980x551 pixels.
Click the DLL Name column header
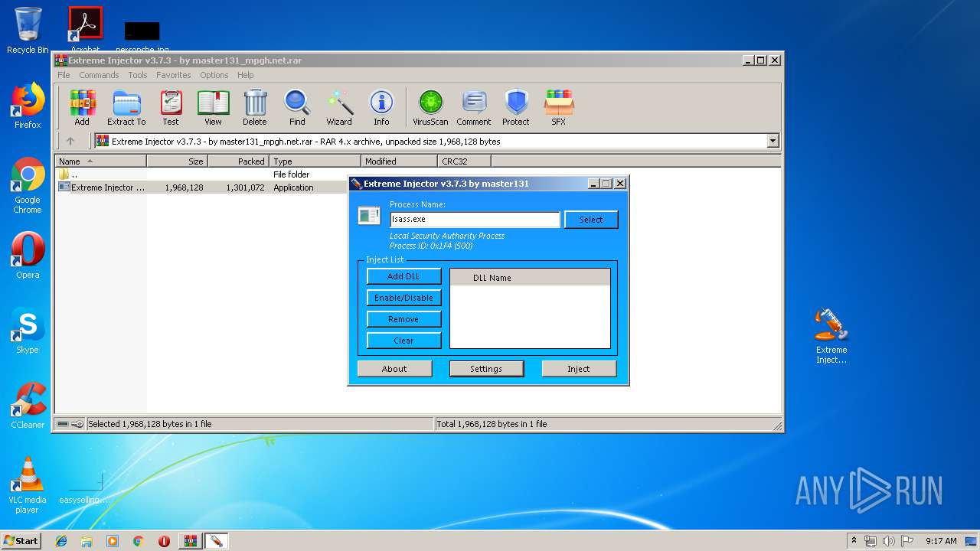click(530, 278)
